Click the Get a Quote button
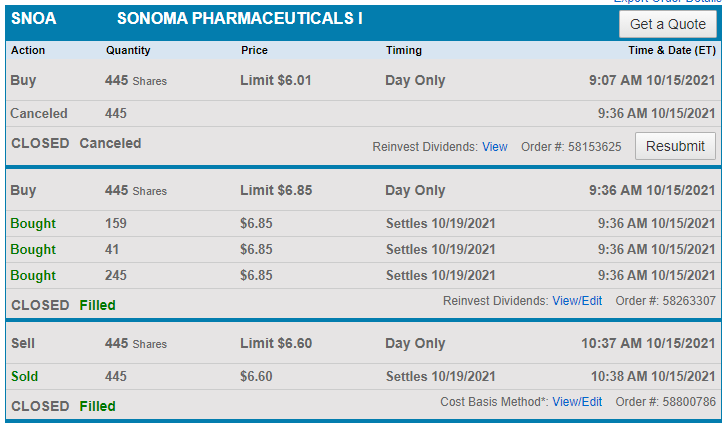This screenshot has width=727, height=430. (x=667, y=24)
